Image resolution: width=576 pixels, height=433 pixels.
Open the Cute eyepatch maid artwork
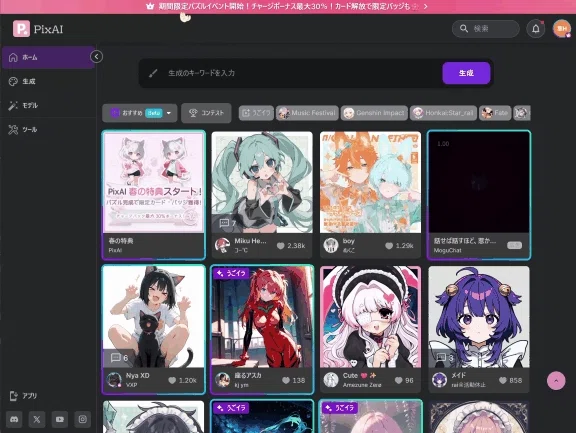(x=370, y=317)
